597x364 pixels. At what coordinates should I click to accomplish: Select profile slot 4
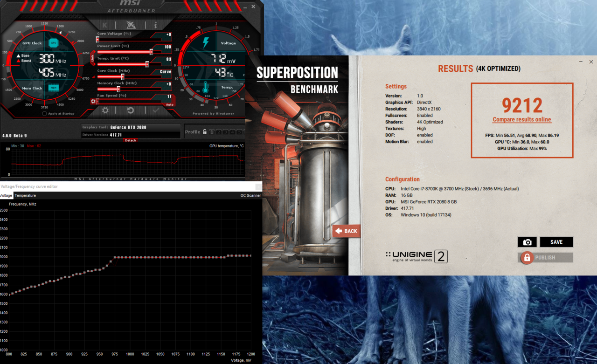[232, 132]
